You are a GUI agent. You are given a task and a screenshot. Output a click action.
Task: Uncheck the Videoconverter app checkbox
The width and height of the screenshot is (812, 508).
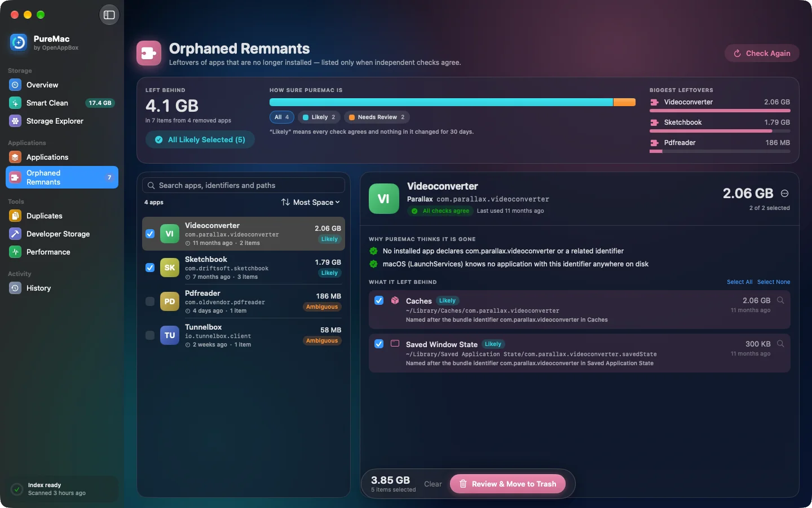click(x=150, y=234)
